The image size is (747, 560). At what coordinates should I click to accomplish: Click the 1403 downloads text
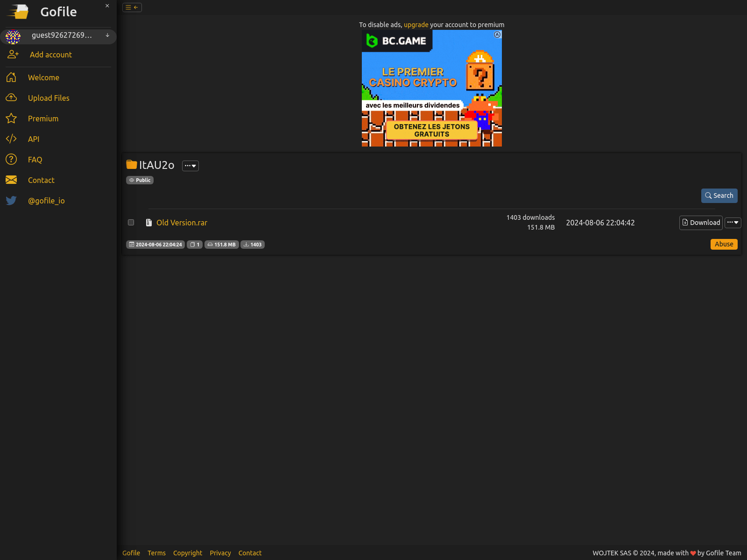[530, 217]
